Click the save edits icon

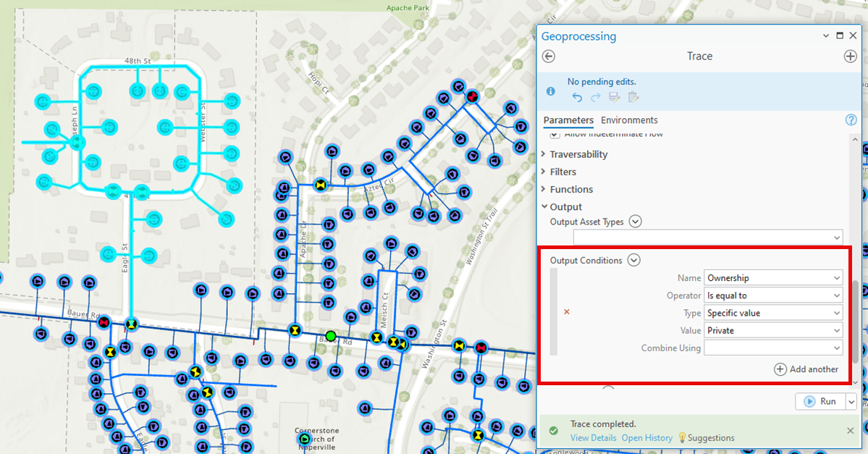[x=615, y=98]
